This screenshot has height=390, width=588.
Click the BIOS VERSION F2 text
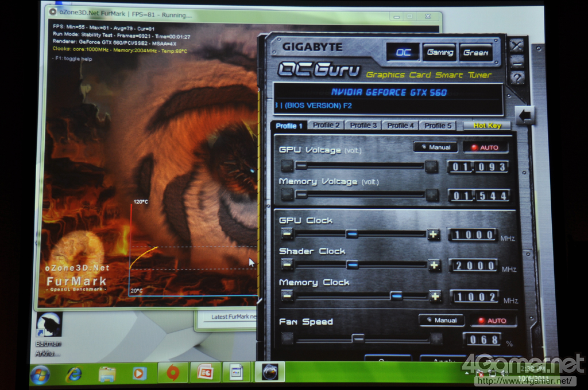pyautogui.click(x=318, y=106)
